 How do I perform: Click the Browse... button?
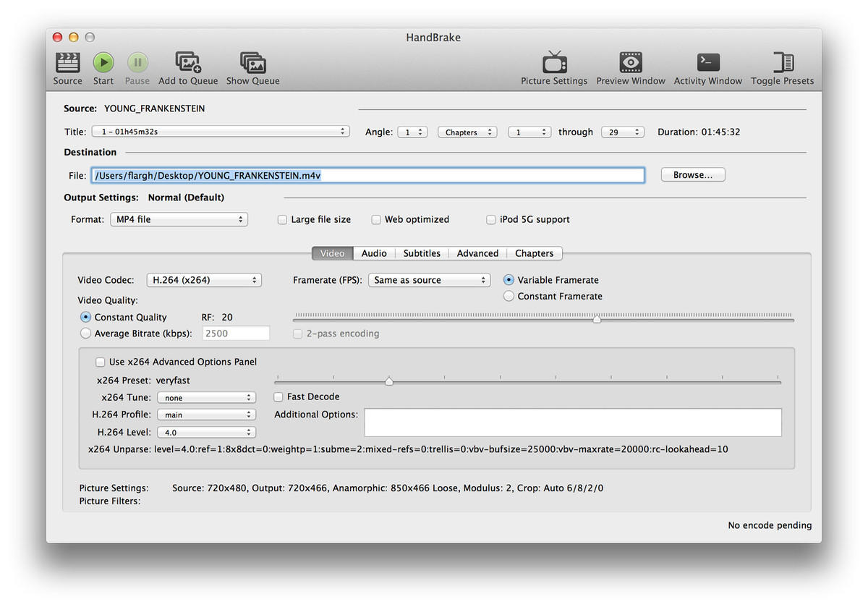693,175
